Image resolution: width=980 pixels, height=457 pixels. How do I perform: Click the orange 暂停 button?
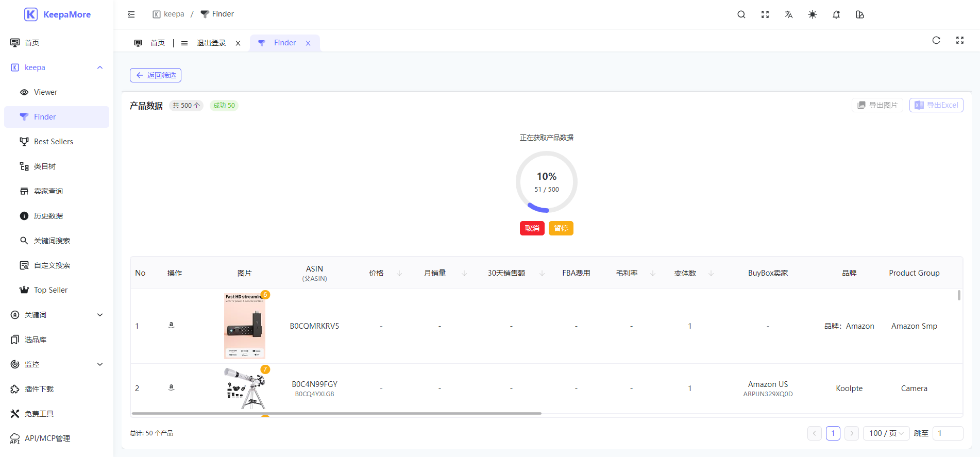pos(561,228)
